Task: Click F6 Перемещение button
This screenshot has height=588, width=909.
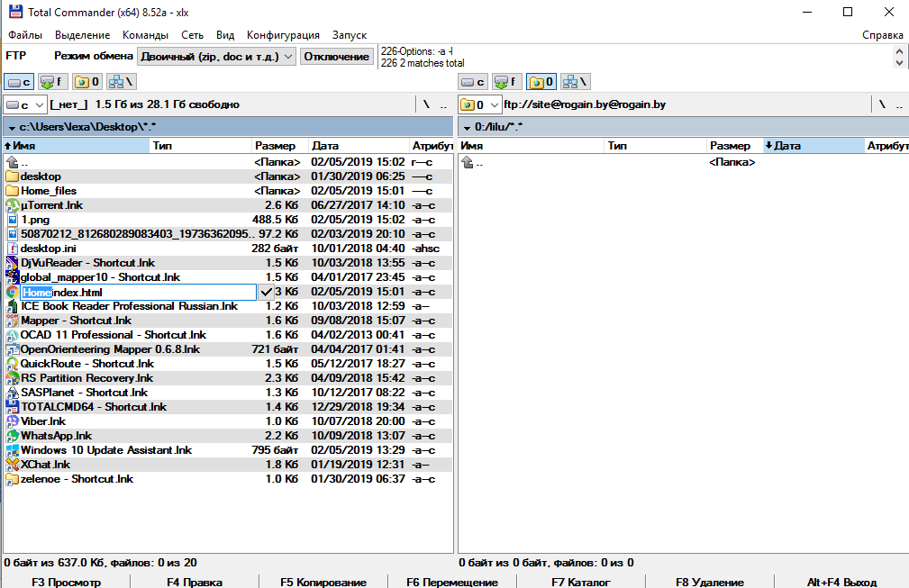Action: tap(452, 582)
